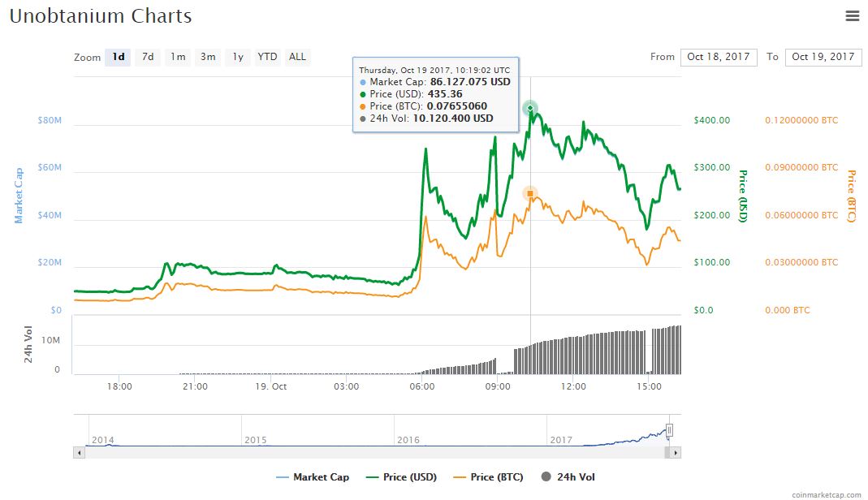
Task: Select the 1y zoom range
Action: 237,57
